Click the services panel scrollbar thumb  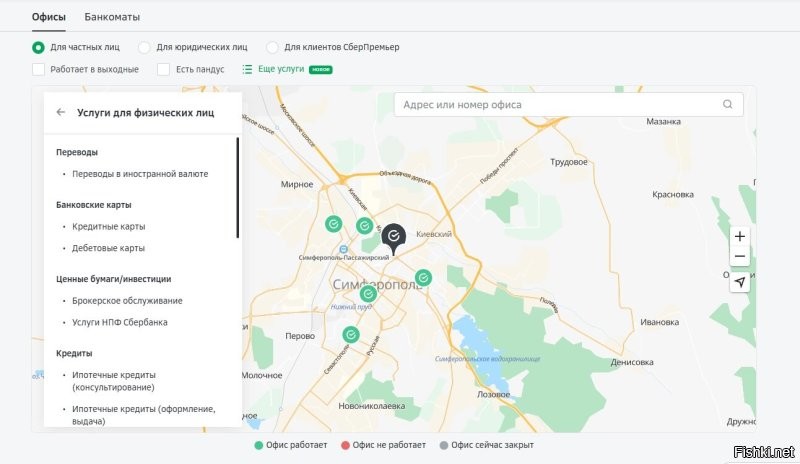[238, 187]
